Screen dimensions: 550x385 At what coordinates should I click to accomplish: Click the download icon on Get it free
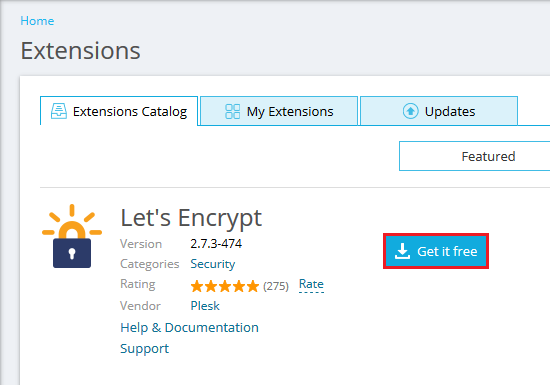402,251
